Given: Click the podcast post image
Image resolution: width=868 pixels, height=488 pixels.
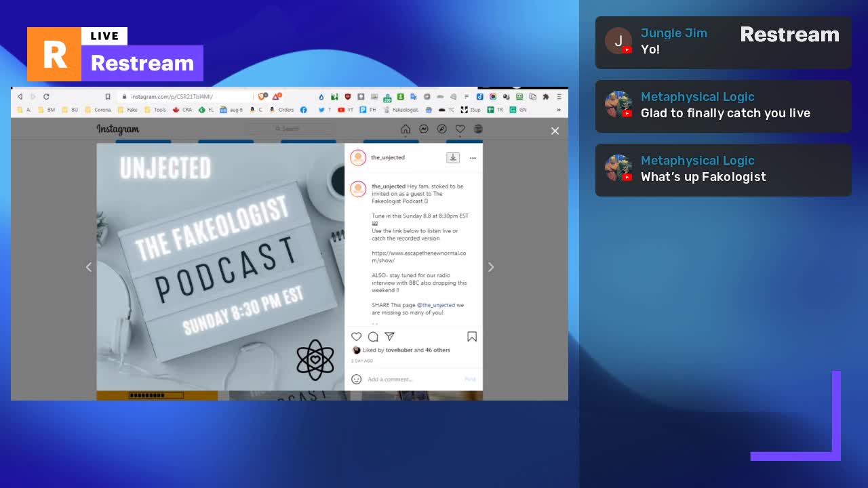Looking at the screenshot, I should 220,266.
